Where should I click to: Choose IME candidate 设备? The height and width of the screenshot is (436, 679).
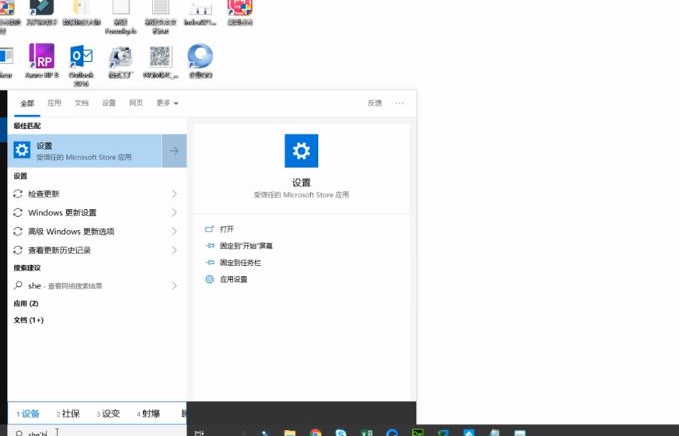click(x=28, y=413)
